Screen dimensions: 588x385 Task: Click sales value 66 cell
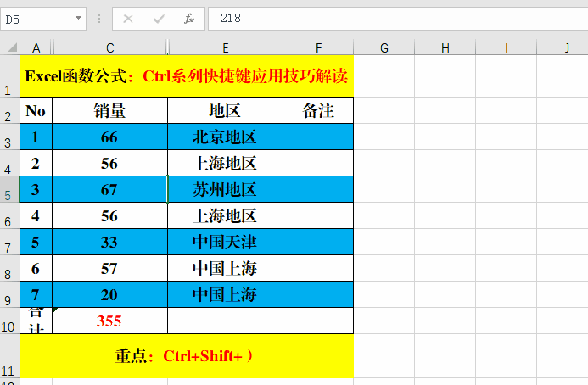(109, 137)
